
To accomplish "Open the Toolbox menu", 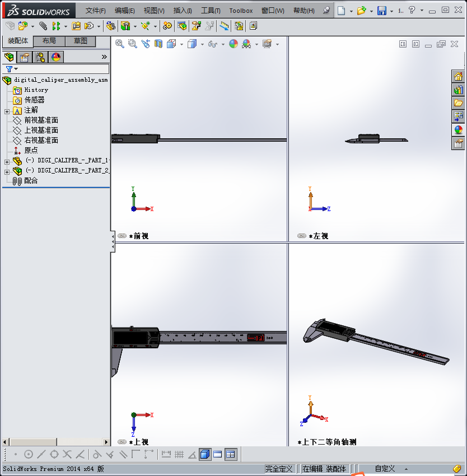I will pos(241,11).
